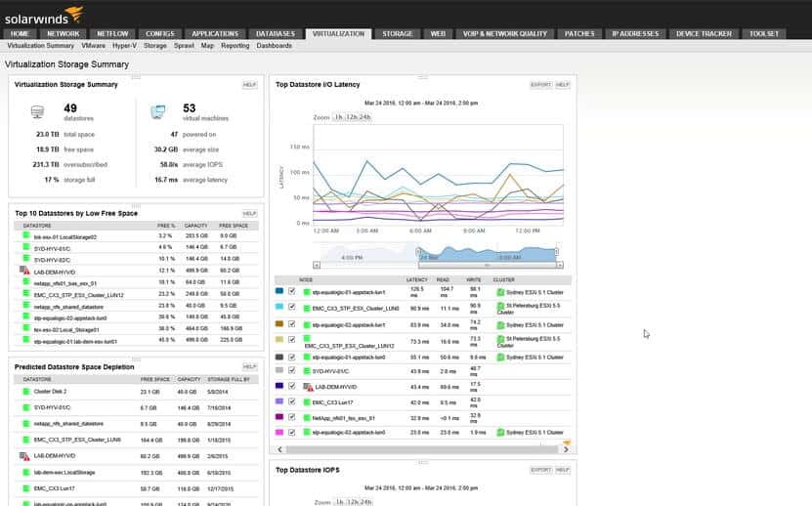Click cluster icon in the 23.0 ms latency row

500,432
